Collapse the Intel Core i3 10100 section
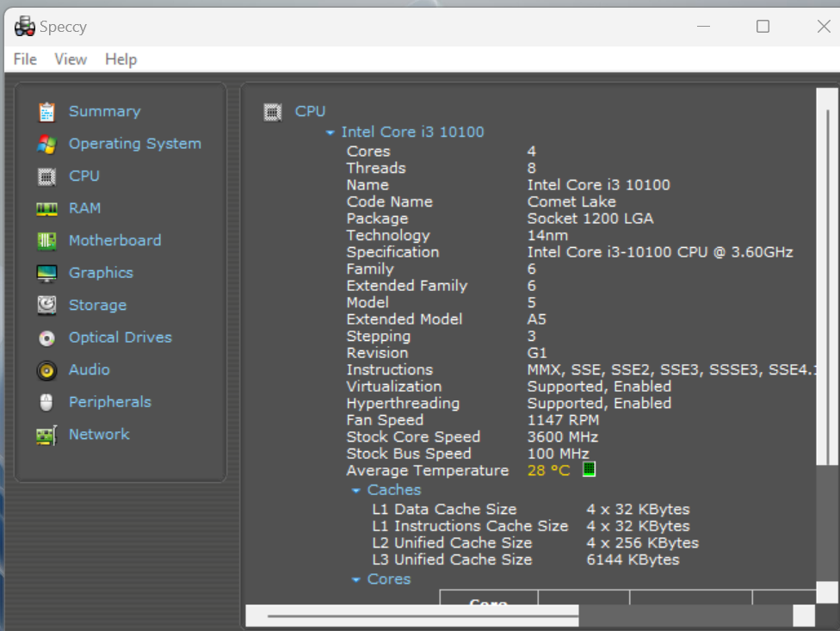 (x=330, y=133)
